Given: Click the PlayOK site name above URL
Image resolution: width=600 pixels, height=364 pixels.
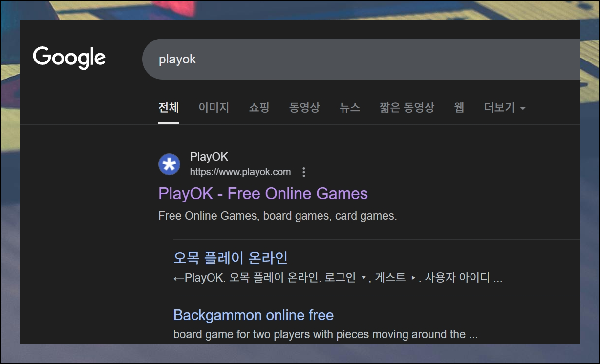Looking at the screenshot, I should coord(209,157).
